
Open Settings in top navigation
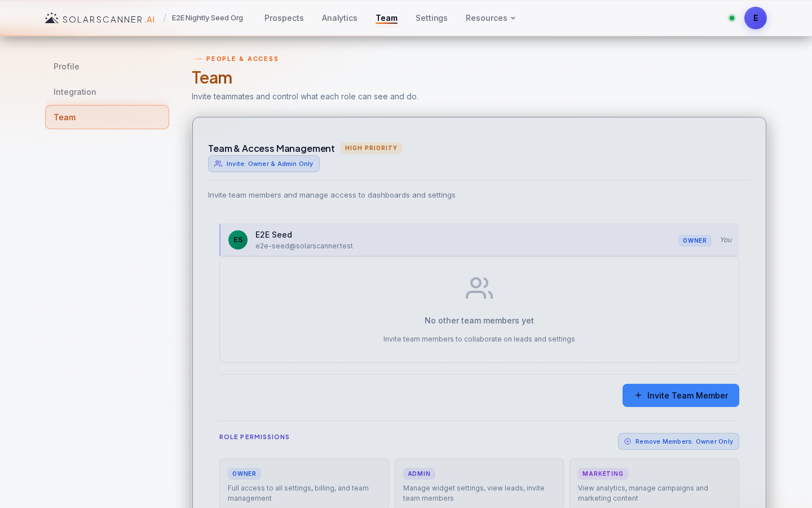(431, 18)
